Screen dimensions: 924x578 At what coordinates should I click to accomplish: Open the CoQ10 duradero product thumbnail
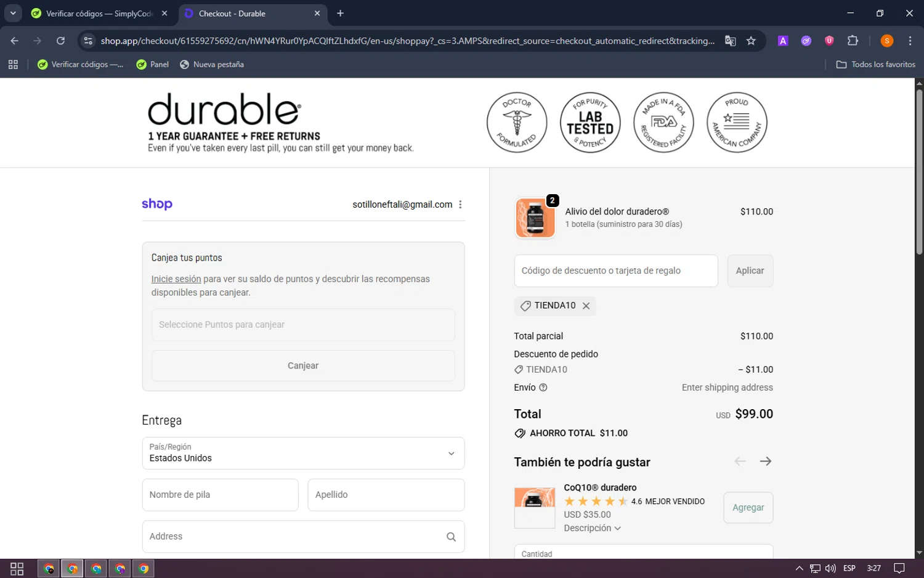pyautogui.click(x=535, y=508)
